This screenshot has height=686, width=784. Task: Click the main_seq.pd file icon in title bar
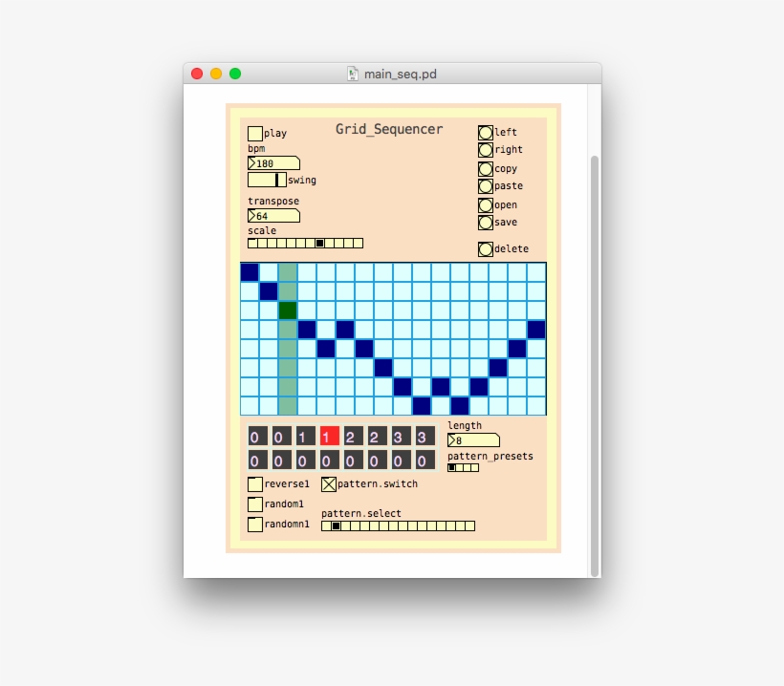[x=353, y=74]
